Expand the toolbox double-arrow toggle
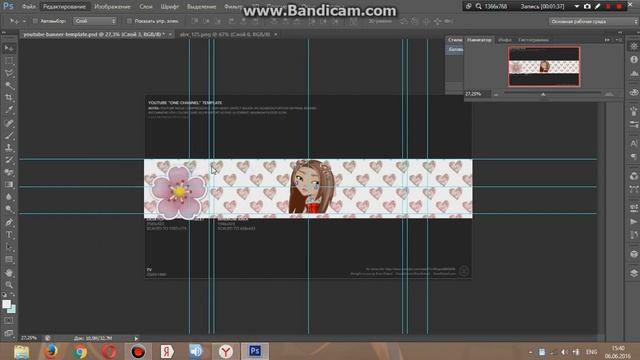 click(4, 32)
